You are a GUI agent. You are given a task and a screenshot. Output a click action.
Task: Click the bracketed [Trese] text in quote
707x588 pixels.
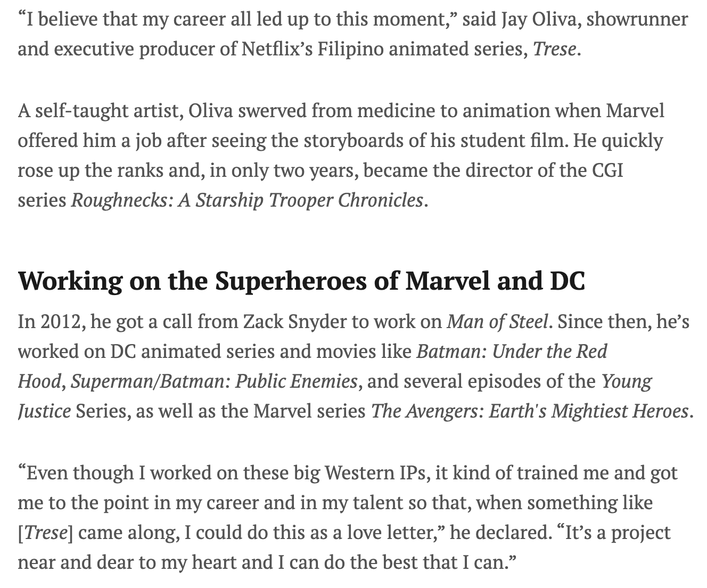pyautogui.click(x=45, y=533)
